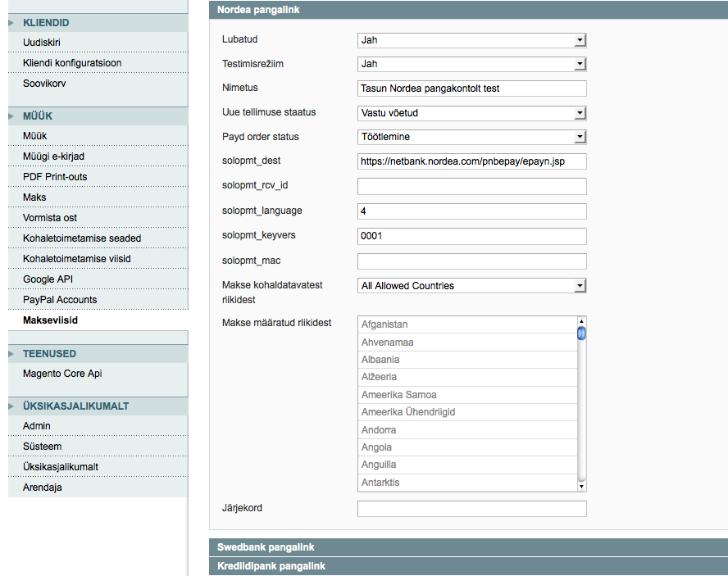This screenshot has height=576, width=728.
Task: Select Afganistan in the country list
Action: [467, 324]
